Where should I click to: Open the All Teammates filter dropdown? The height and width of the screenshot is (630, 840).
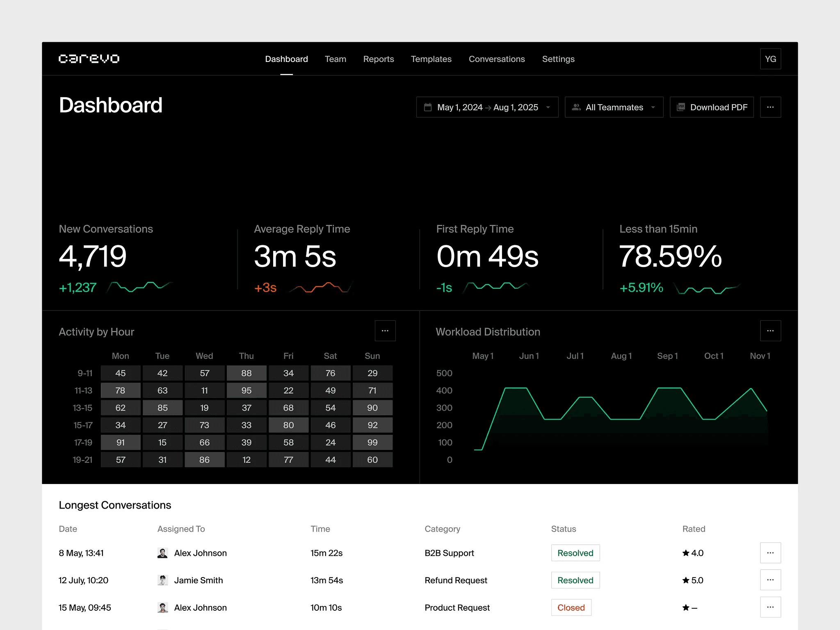614,107
